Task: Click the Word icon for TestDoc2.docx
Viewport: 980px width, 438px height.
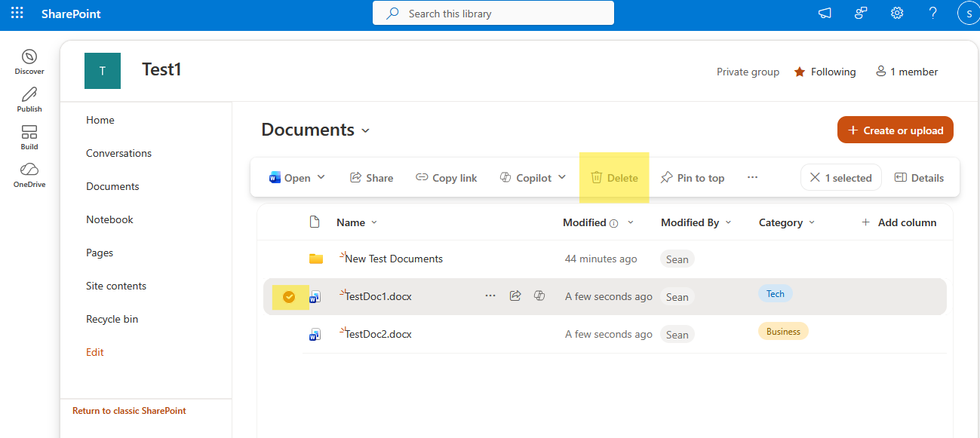Action: click(315, 334)
